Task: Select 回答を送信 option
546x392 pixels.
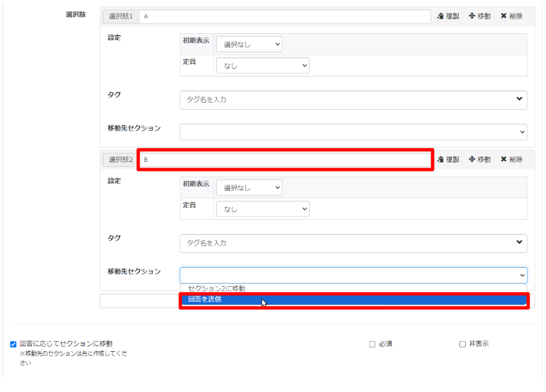Action: click(354, 300)
